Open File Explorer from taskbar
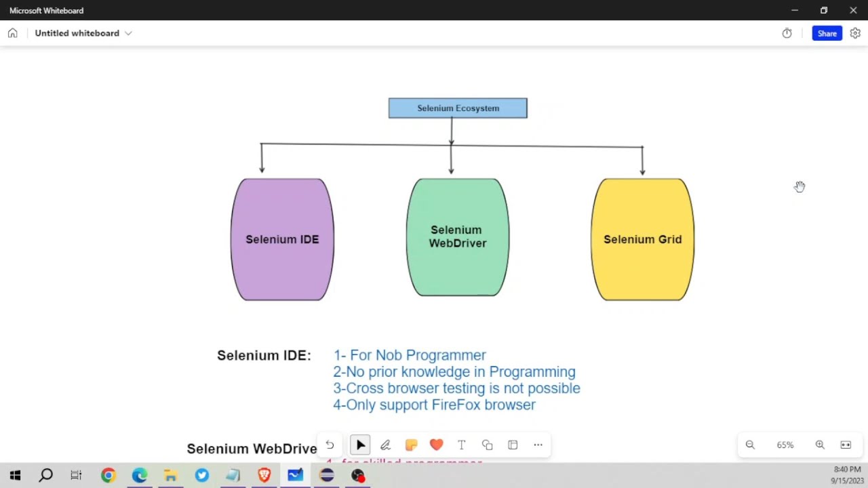 click(170, 476)
